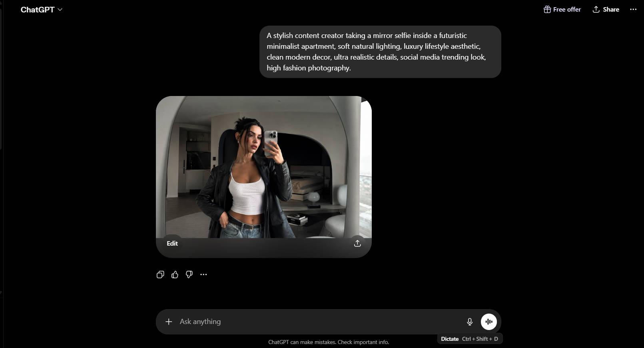
Task: Start voice mode with the waveform button
Action: point(488,322)
